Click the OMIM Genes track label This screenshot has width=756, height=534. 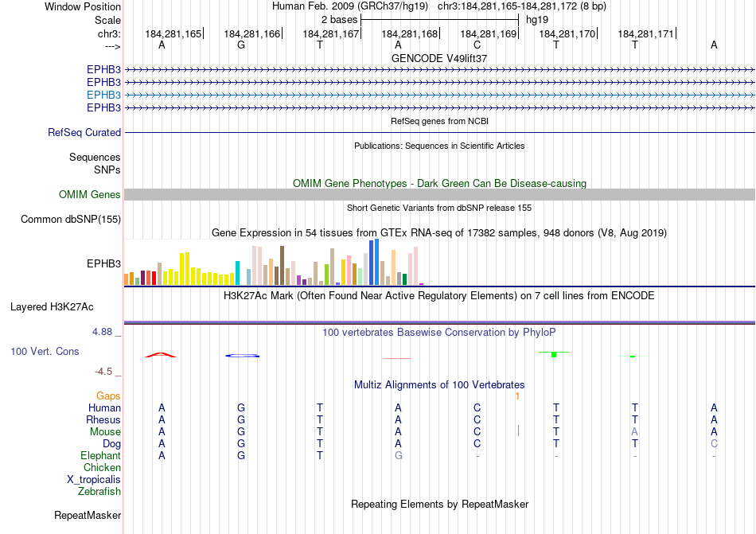coord(90,195)
